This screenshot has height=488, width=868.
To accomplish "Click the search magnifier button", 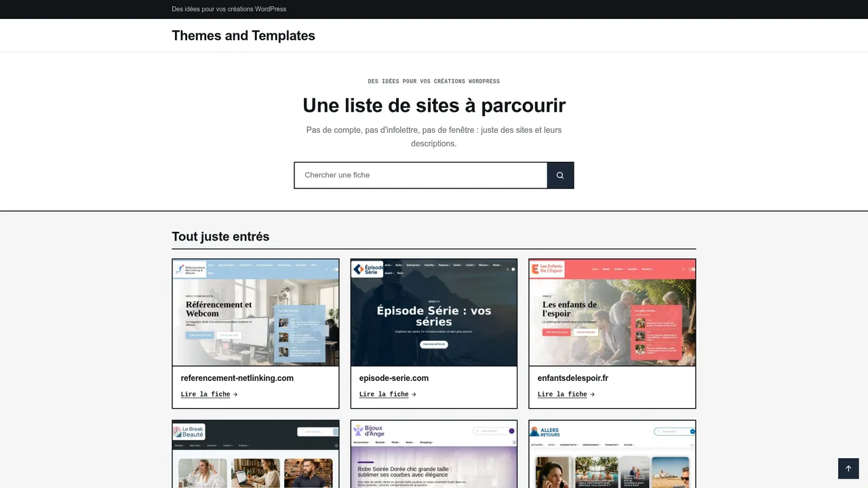I will 560,175.
